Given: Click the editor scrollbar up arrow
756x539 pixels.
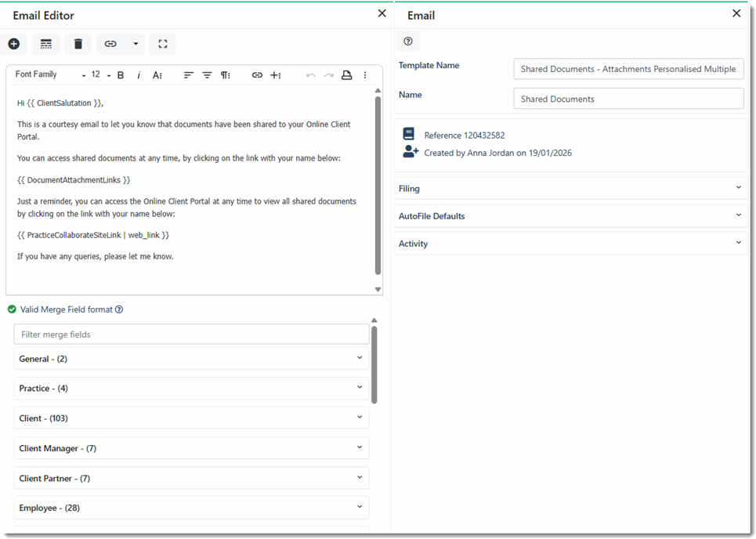Looking at the screenshot, I should 378,91.
